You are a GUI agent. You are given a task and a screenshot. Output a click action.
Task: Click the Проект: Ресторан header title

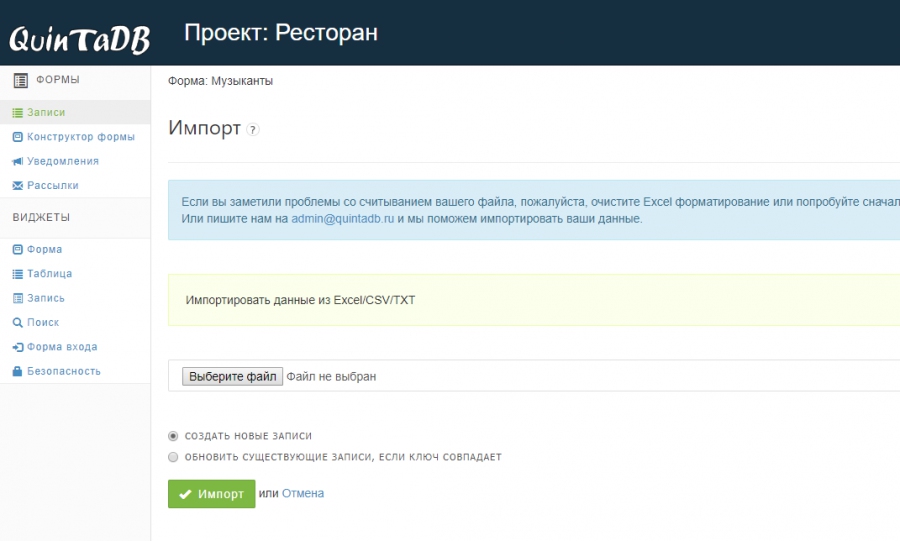pos(281,33)
